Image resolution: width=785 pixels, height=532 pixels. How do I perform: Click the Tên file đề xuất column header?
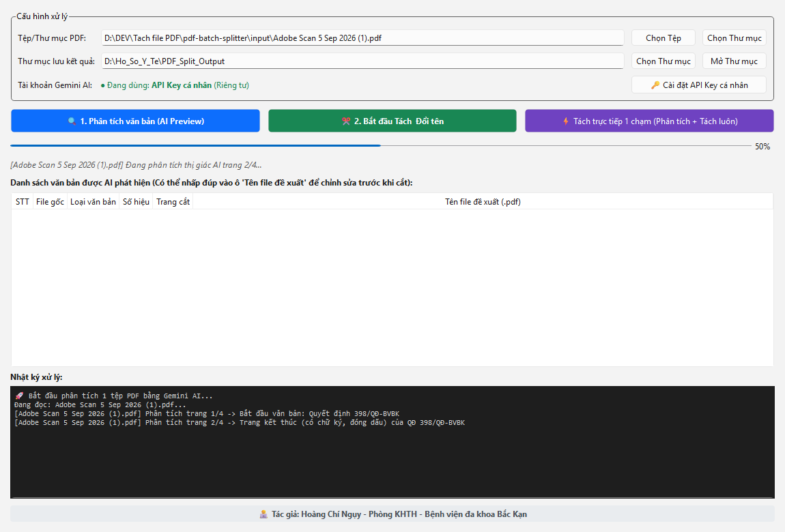click(x=483, y=201)
